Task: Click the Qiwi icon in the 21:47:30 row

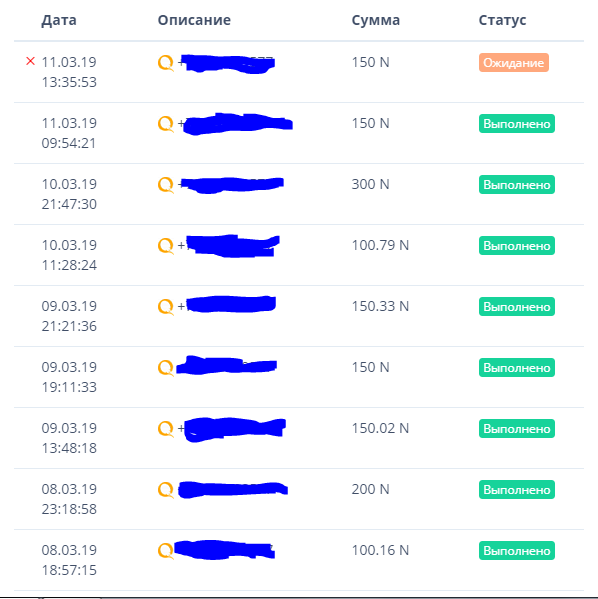Action: pyautogui.click(x=166, y=185)
